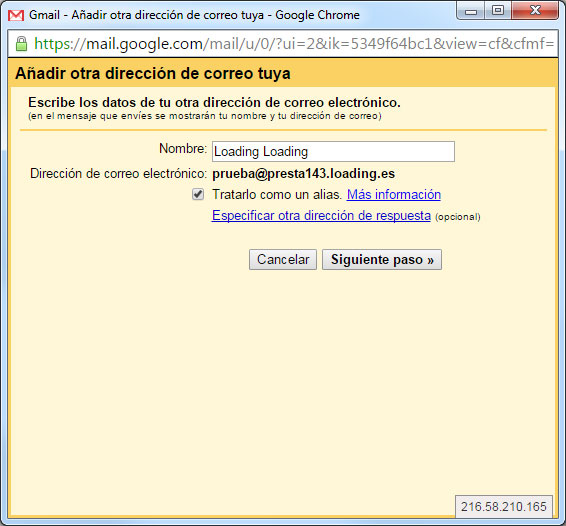Viewport: 566px width, 526px height.
Task: Click the Cancelar button
Action: click(x=283, y=260)
